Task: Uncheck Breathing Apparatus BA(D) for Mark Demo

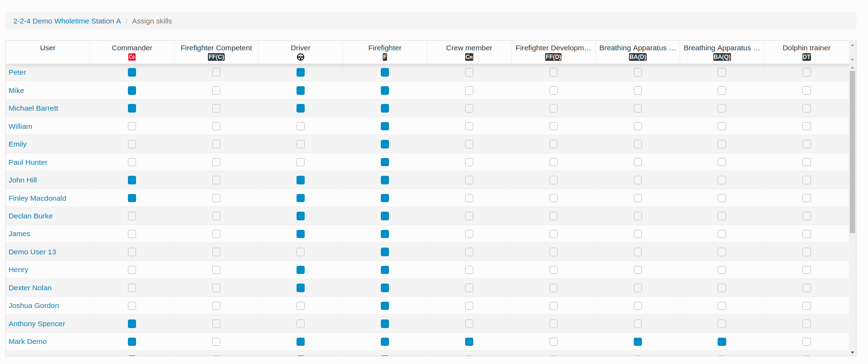Action: pos(638,341)
